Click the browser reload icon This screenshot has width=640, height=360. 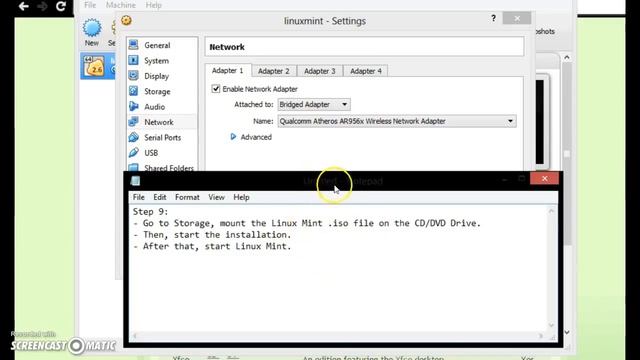click(x=61, y=6)
